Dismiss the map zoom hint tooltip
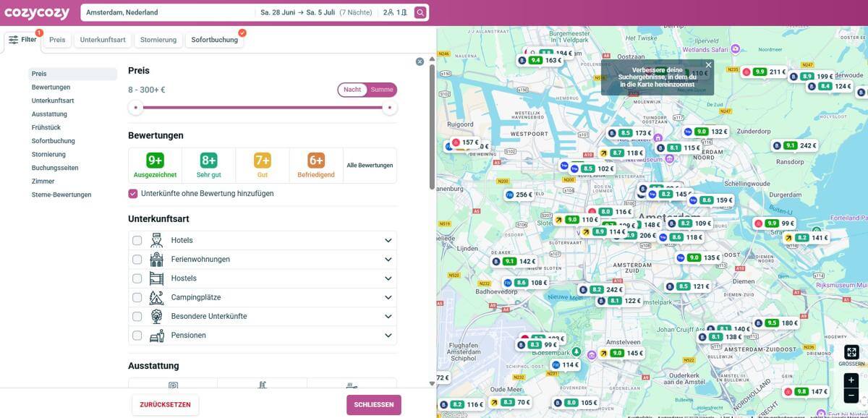Viewport: 868px width, 418px height. pos(708,65)
